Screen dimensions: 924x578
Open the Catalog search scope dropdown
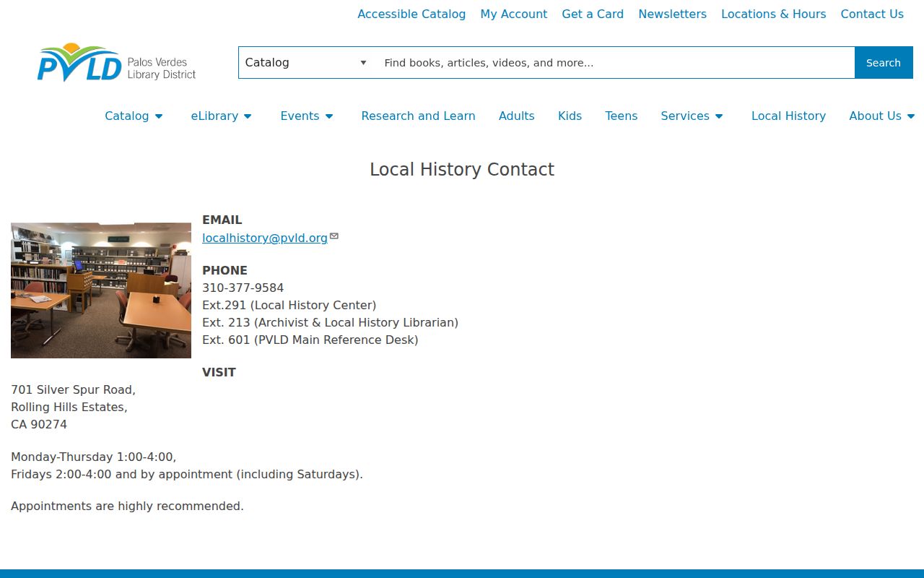point(306,63)
